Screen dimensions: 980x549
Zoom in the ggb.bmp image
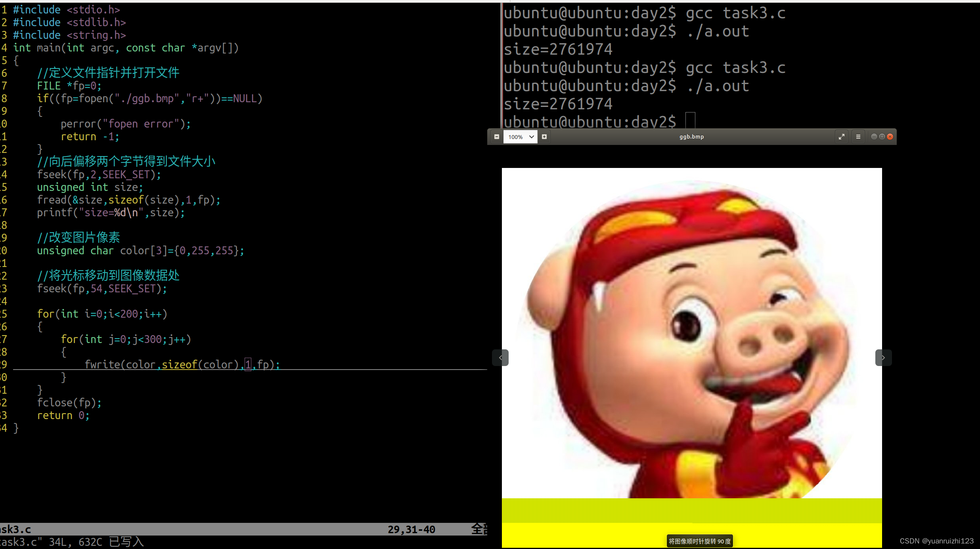(x=544, y=137)
